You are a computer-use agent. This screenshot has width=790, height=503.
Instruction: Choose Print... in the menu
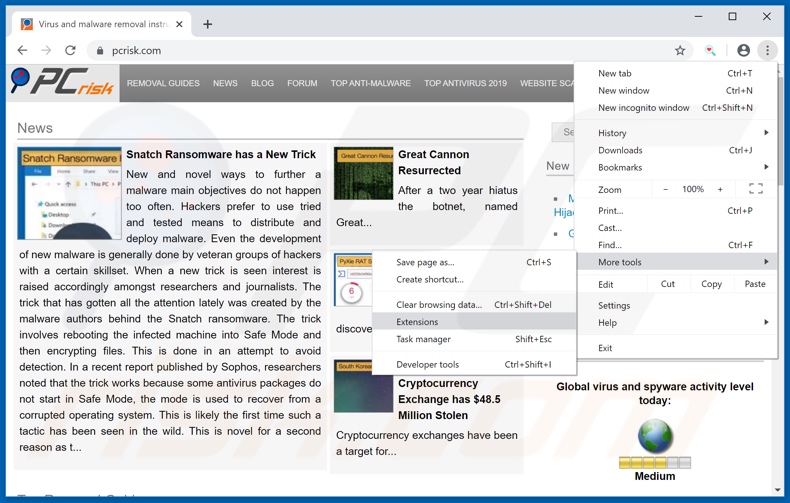pos(676,211)
